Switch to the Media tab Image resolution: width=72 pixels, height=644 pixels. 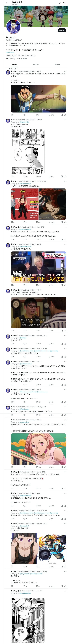tap(57, 64)
